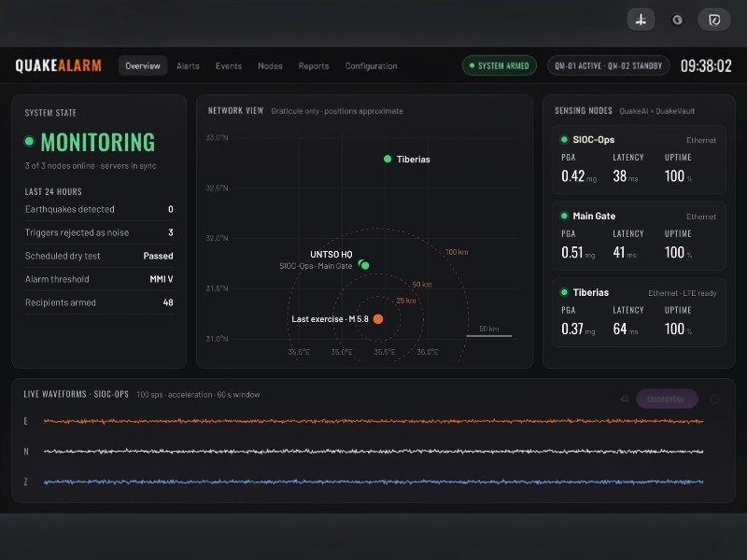Click the 100 km range ring label
This screenshot has height=560, width=747.
pos(457,252)
